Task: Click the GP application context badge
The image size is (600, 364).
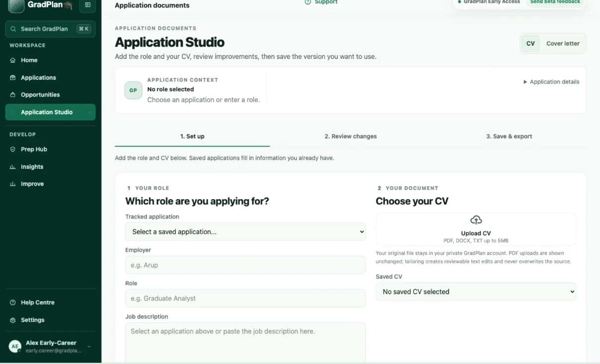Action: click(133, 91)
